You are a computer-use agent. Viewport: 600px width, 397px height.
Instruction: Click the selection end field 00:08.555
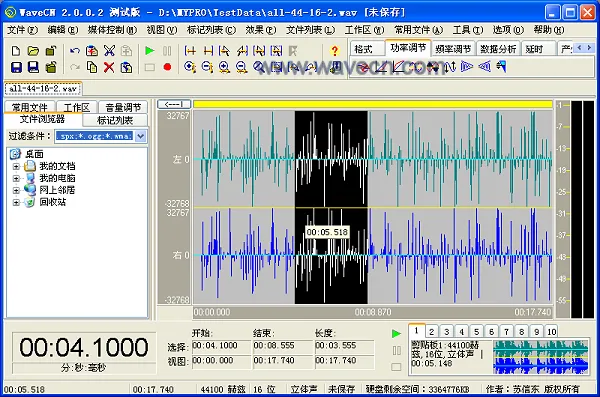pos(282,346)
